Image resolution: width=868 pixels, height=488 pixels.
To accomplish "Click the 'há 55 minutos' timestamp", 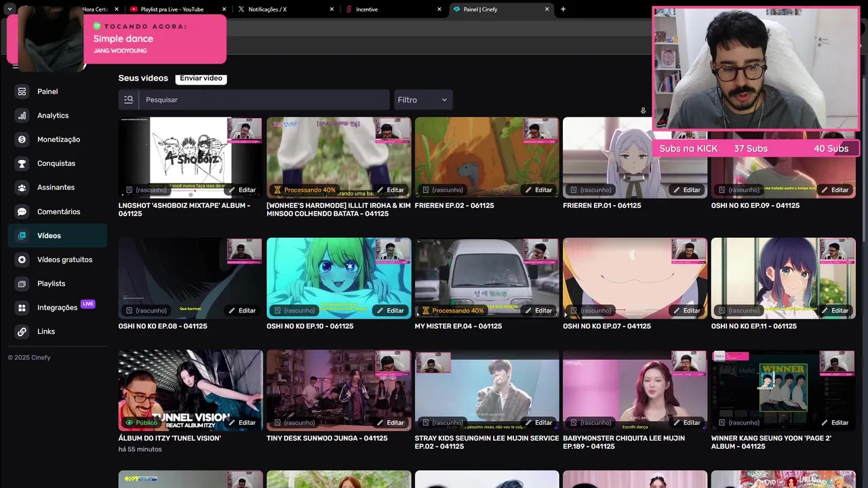I will click(x=140, y=449).
